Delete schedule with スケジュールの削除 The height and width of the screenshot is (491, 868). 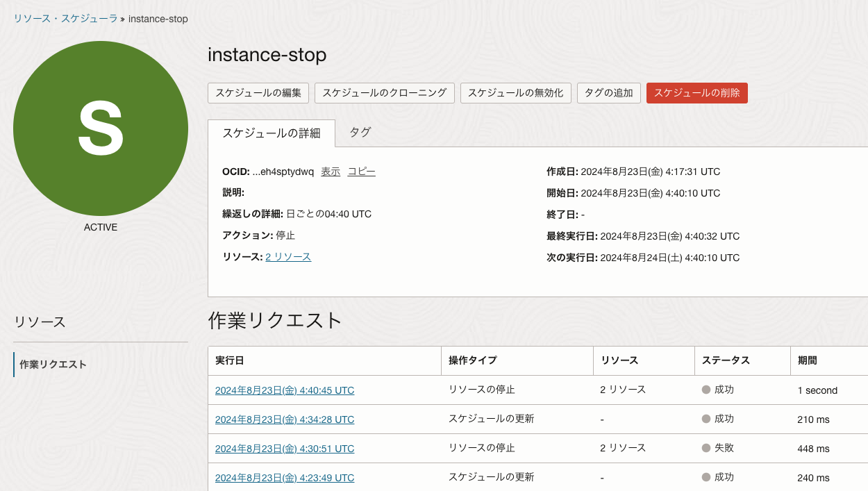click(696, 92)
